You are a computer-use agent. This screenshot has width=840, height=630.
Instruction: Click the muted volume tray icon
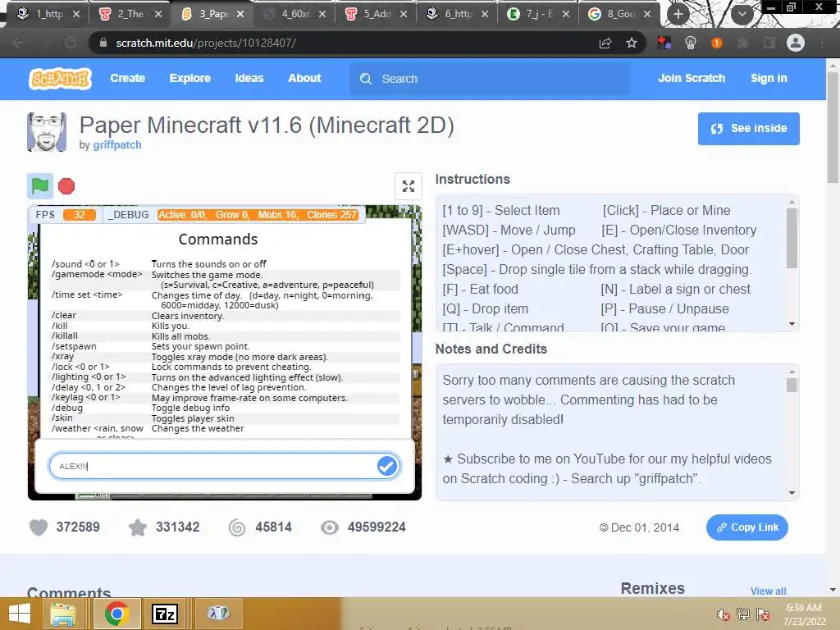[723, 614]
